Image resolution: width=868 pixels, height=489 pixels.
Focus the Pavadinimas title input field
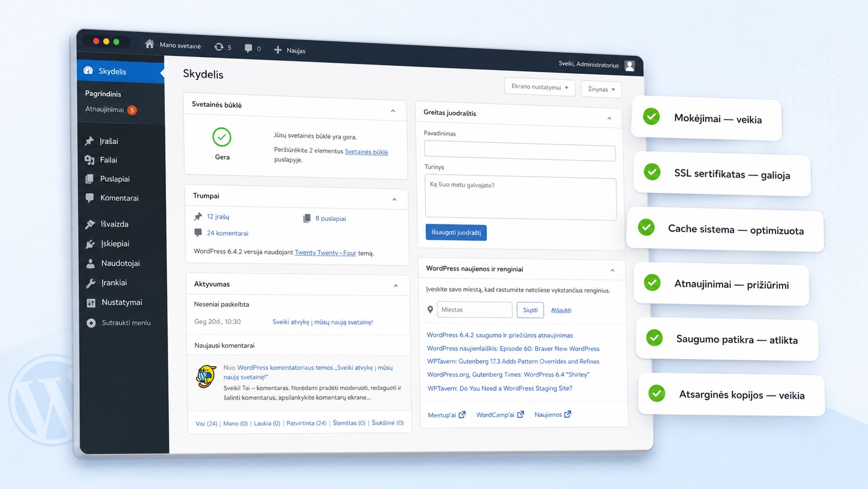520,152
